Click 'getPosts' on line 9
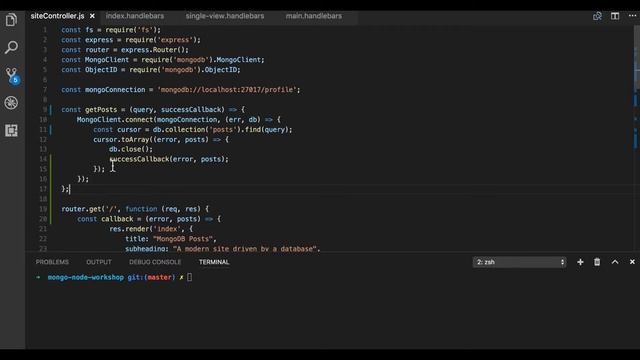 pyautogui.click(x=101, y=110)
